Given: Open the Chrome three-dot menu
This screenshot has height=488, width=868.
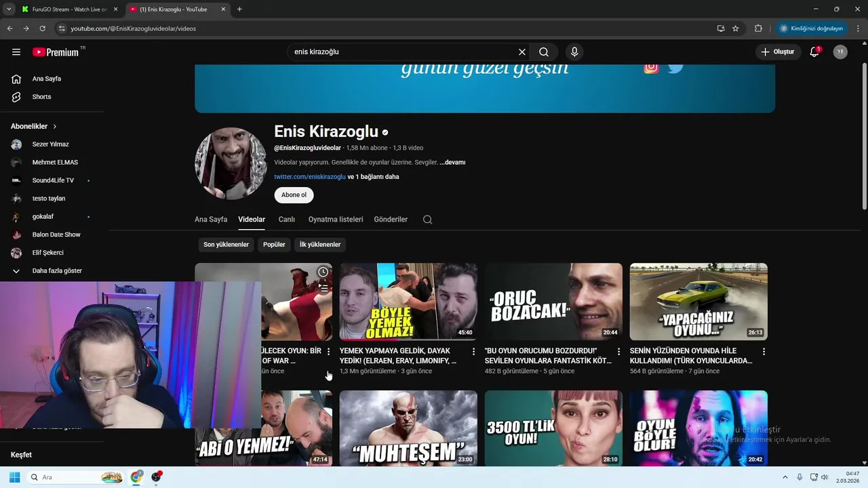Looking at the screenshot, I should [859, 28].
